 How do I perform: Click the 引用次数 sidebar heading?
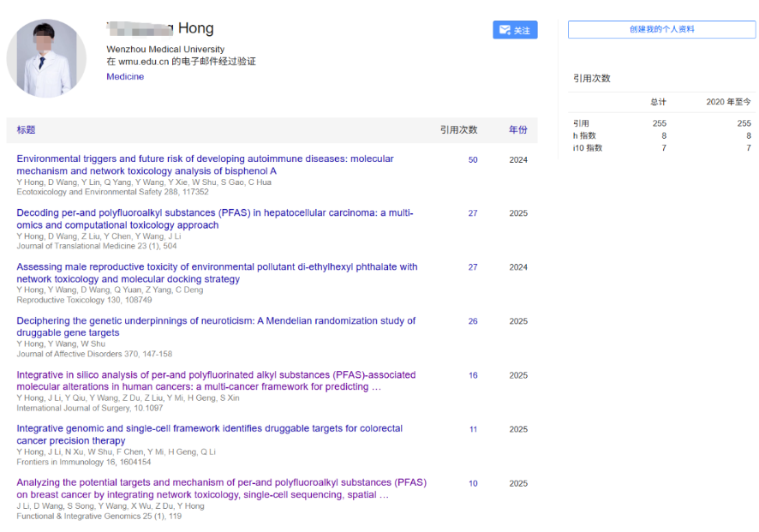[x=591, y=79]
